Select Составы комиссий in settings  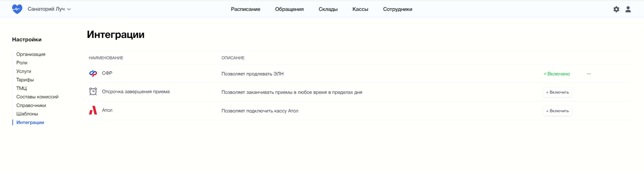37,97
